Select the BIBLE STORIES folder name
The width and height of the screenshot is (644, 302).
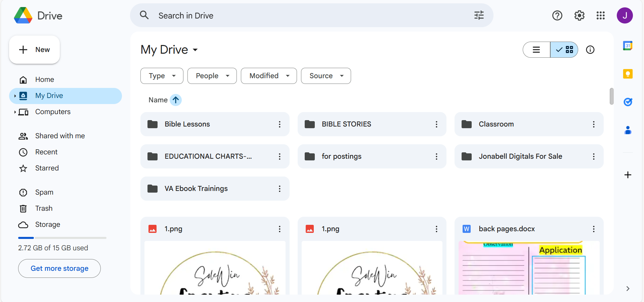346,124
